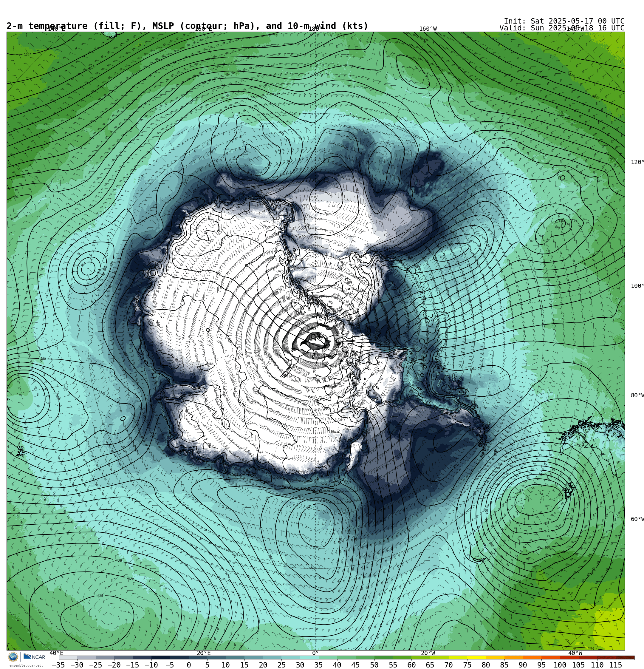The image size is (644, 669).
Task: Click the "40°E" longitude label at bottom
Action: coord(56,653)
